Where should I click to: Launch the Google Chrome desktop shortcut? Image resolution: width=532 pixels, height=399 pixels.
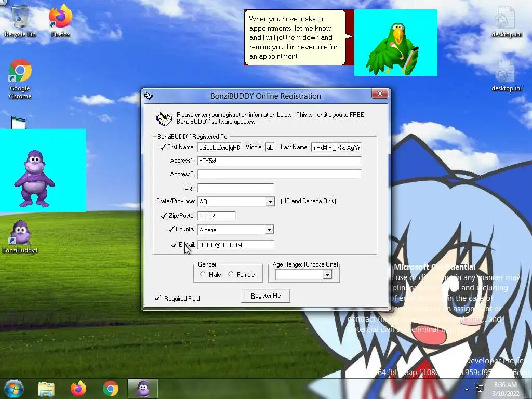point(20,79)
